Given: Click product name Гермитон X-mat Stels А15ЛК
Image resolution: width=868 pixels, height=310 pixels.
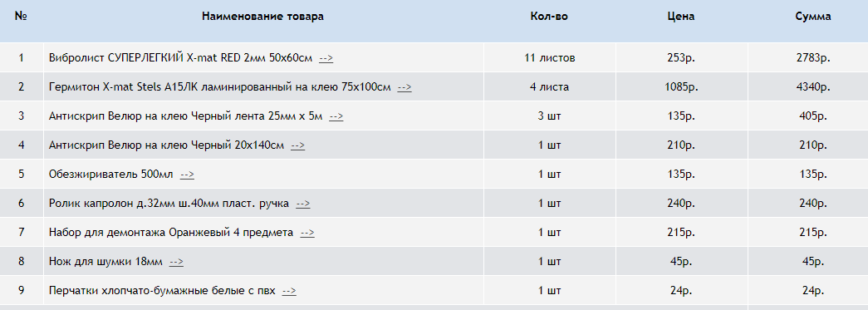Looking at the screenshot, I should click(220, 87).
